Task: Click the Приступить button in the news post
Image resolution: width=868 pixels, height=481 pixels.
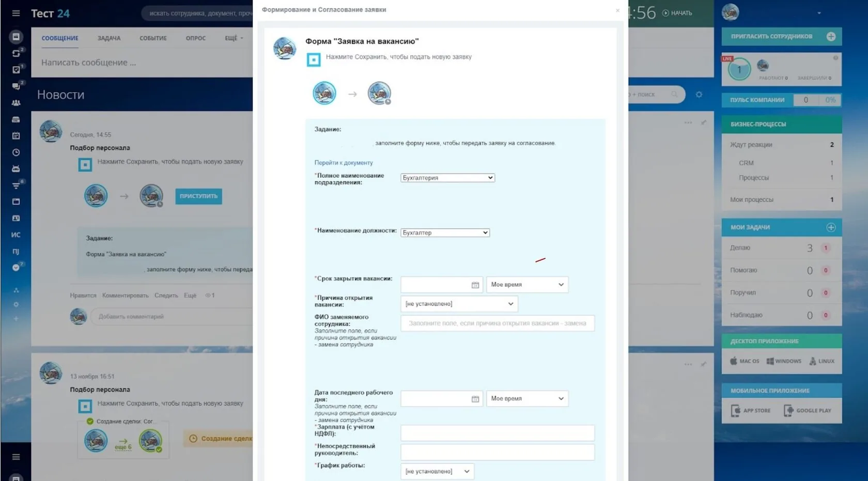Action: point(198,196)
